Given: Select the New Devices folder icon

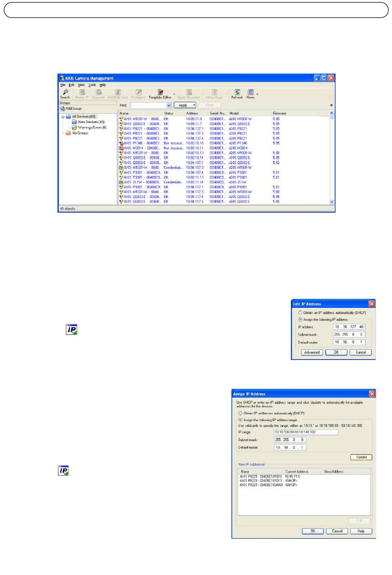Looking at the screenshot, I should coord(74,122).
